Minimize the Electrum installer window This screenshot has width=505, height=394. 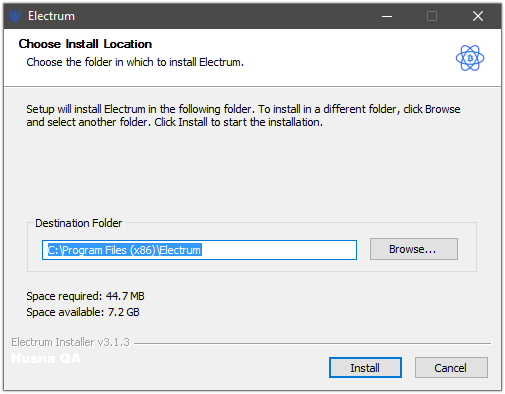(x=387, y=16)
